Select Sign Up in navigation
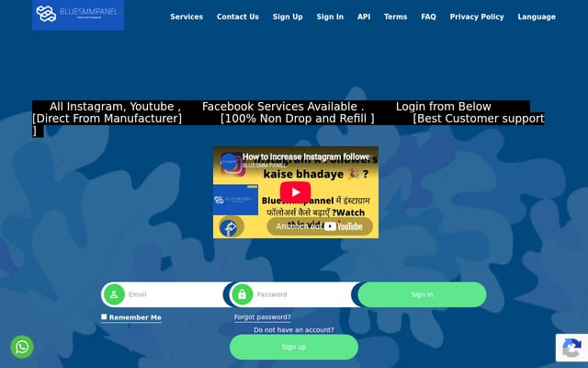 288,17
